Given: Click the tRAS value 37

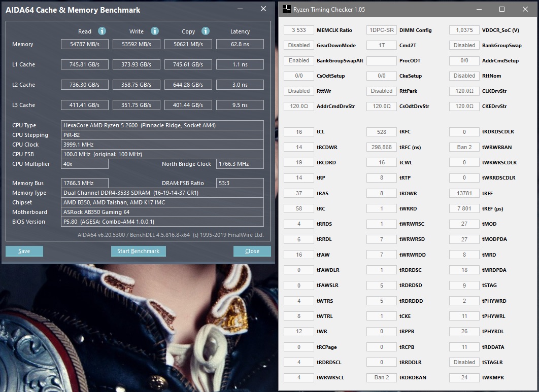Looking at the screenshot, I should 299,193.
